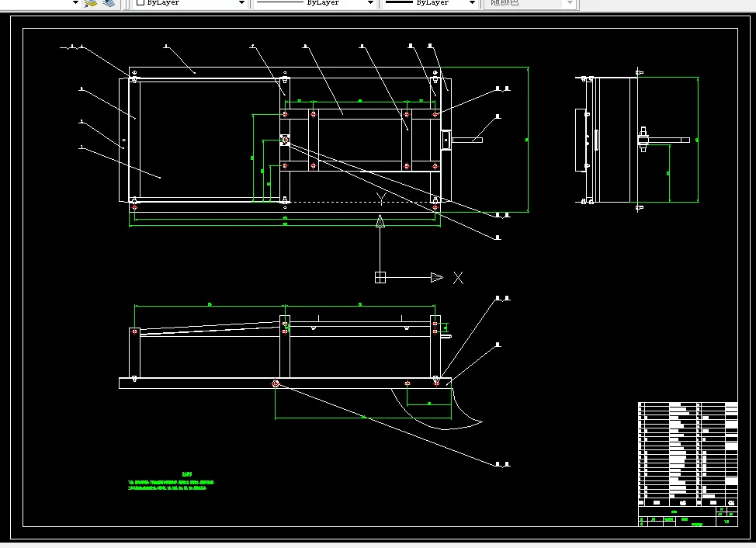The height and width of the screenshot is (548, 756).
Task: Select the Y axis label of UCS icon
Action: (381, 198)
